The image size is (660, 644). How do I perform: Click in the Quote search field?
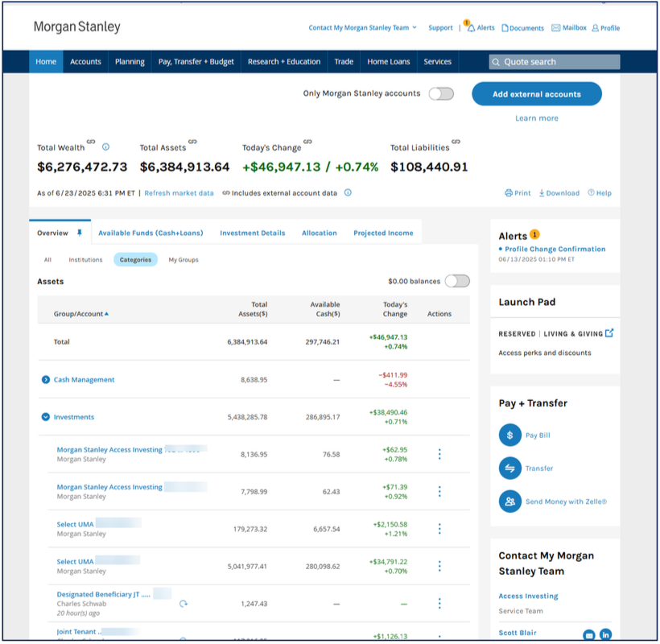(x=554, y=62)
